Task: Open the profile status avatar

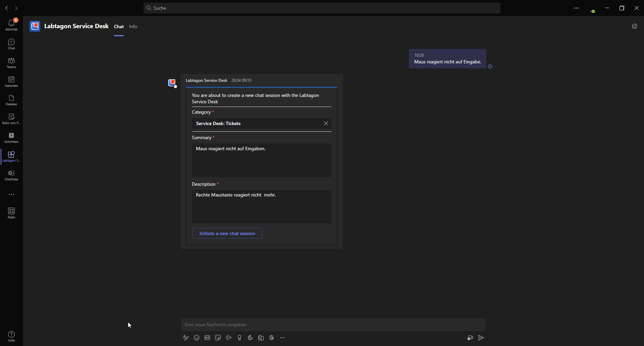Action: pos(590,8)
